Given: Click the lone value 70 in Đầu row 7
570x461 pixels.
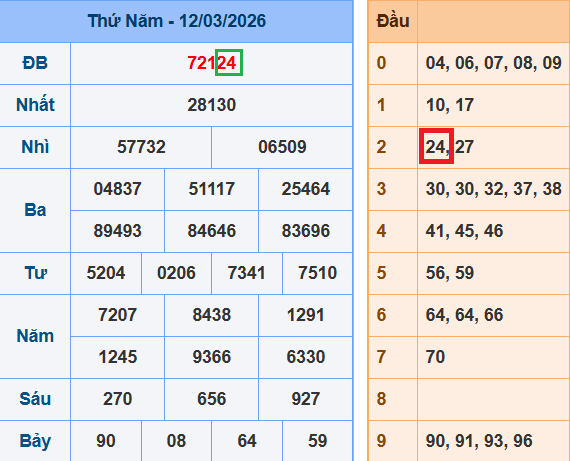Looking at the screenshot, I should coord(435,357).
